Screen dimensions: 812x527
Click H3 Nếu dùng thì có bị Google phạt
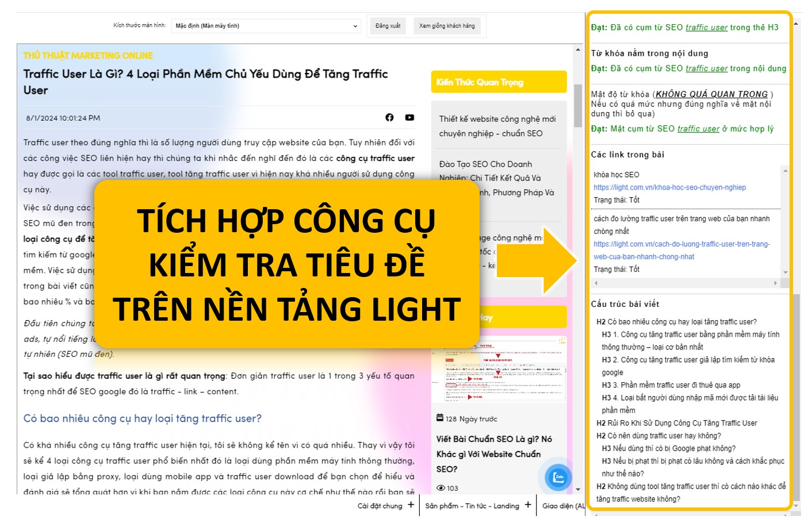pos(669,448)
